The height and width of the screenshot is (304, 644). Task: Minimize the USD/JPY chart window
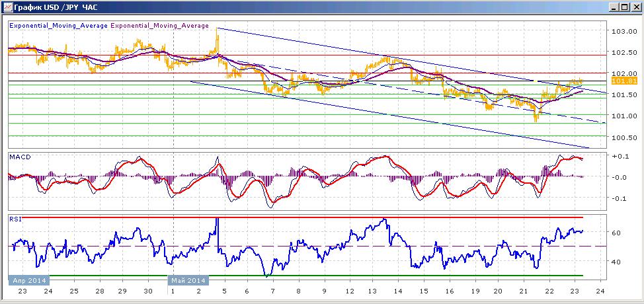coord(614,7)
